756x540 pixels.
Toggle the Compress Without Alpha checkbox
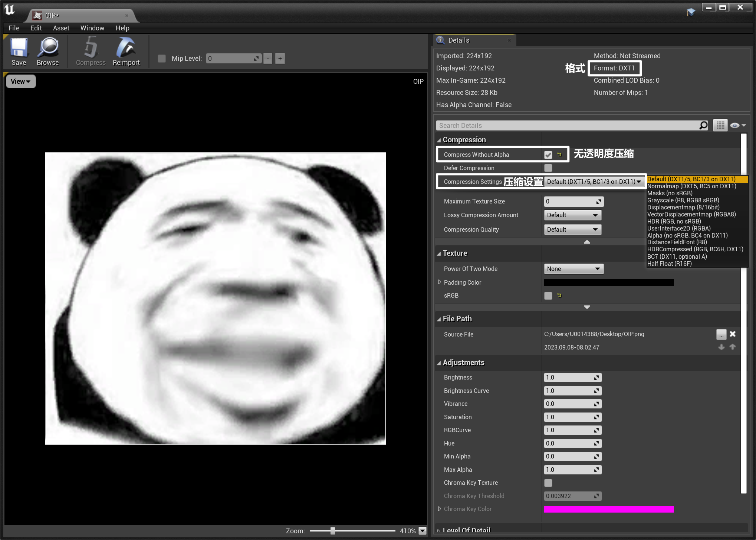[x=548, y=155]
